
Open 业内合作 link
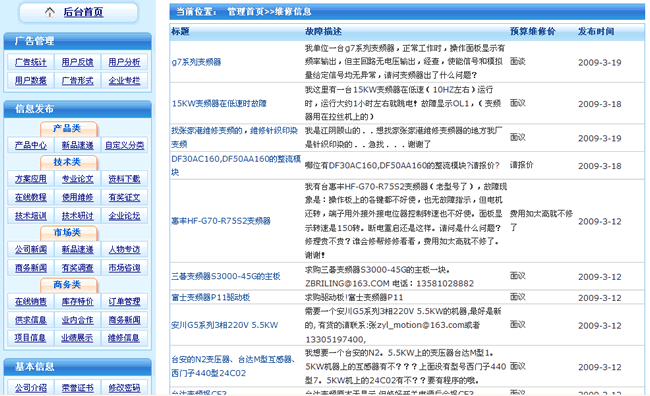coord(78,320)
